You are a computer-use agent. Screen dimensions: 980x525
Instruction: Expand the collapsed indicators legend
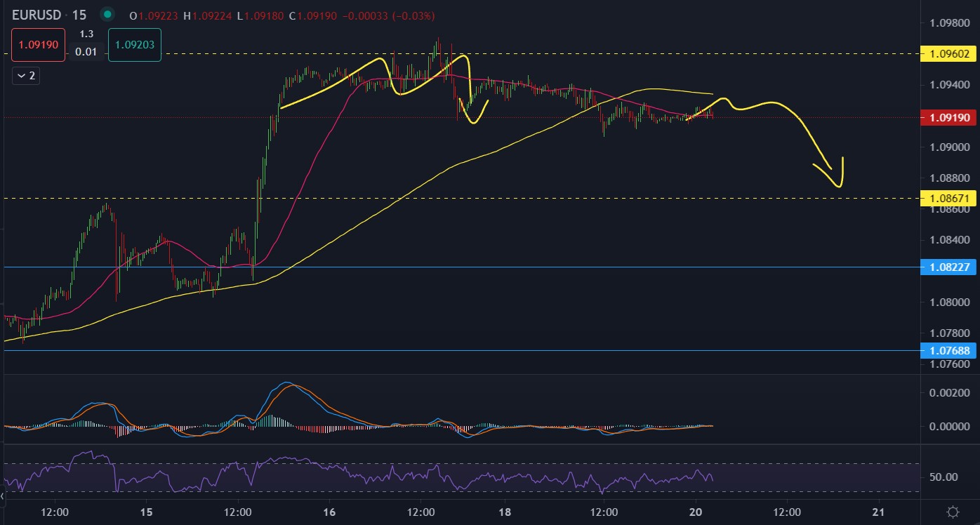click(x=26, y=76)
